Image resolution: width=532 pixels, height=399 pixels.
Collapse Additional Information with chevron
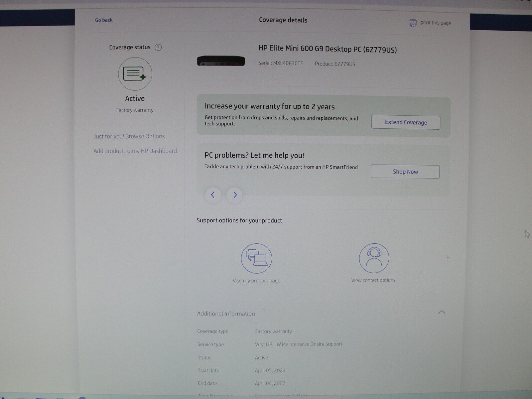coord(442,312)
